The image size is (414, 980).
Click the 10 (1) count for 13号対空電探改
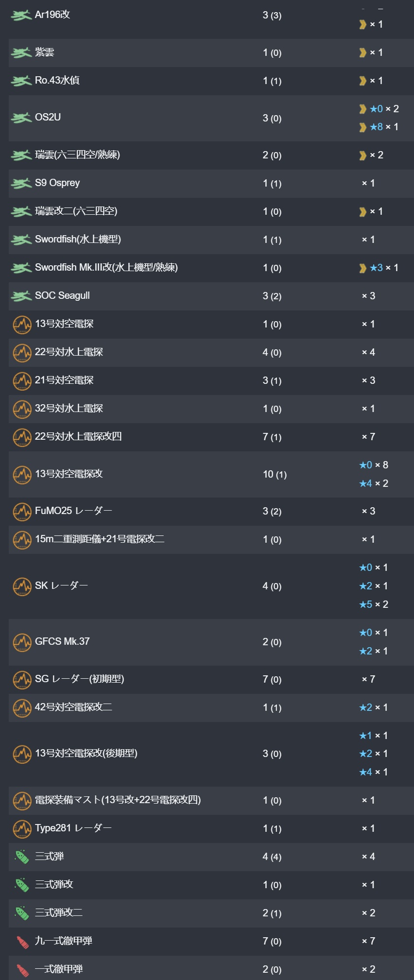pos(275,474)
